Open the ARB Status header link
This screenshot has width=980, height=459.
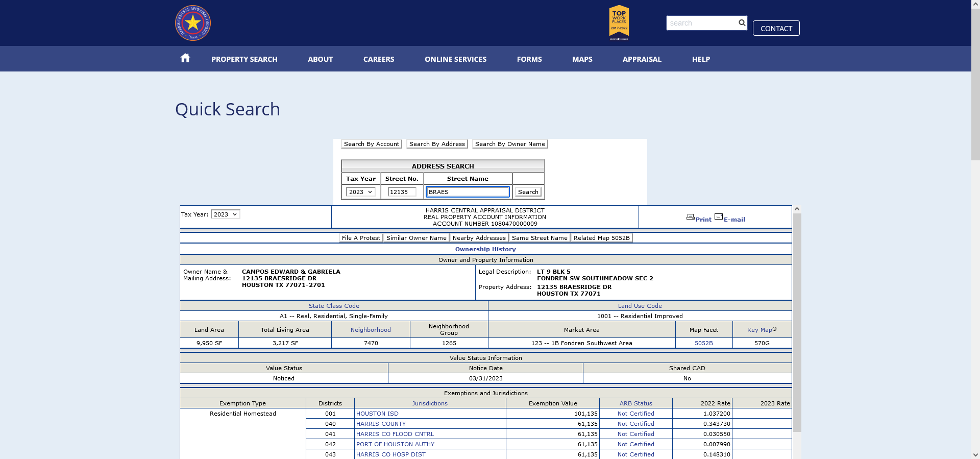636,403
